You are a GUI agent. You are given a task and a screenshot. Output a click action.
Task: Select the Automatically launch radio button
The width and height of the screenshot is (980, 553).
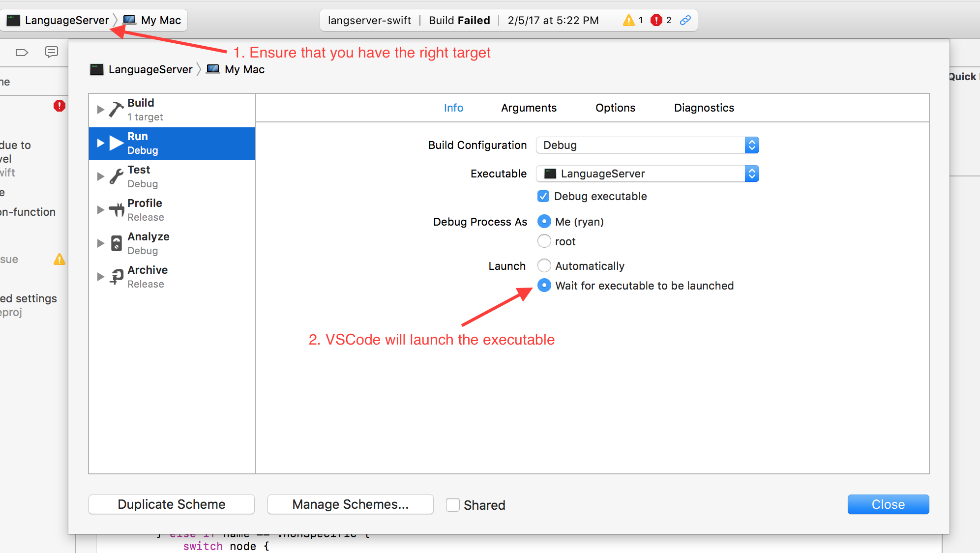pos(544,265)
